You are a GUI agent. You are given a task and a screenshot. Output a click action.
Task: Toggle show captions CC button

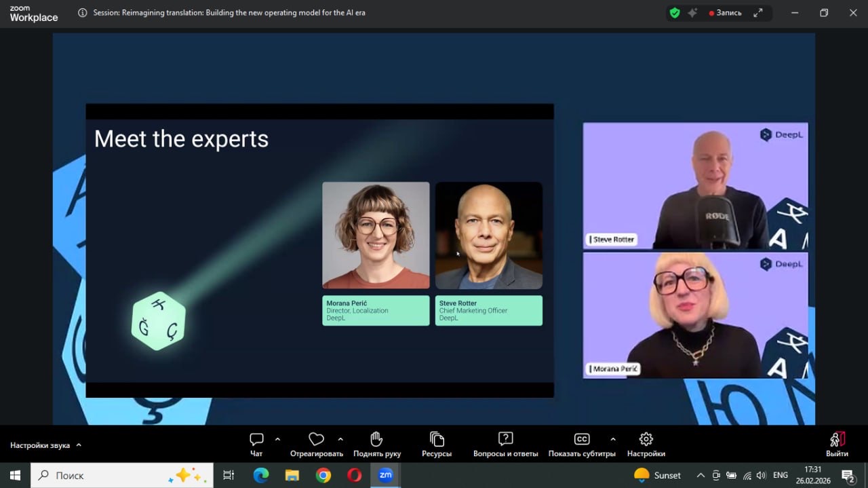click(x=581, y=439)
